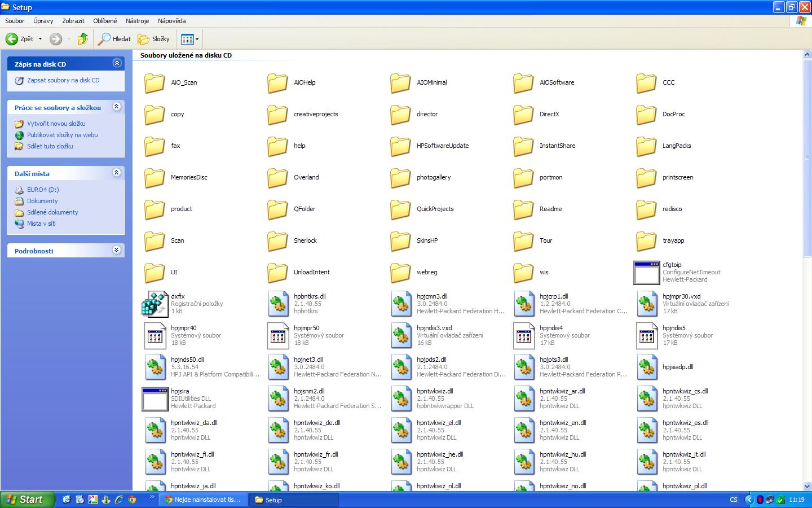Expand the Podrobnosti details panel
Screen dimensions: 812x508
pyautogui.click(x=117, y=250)
